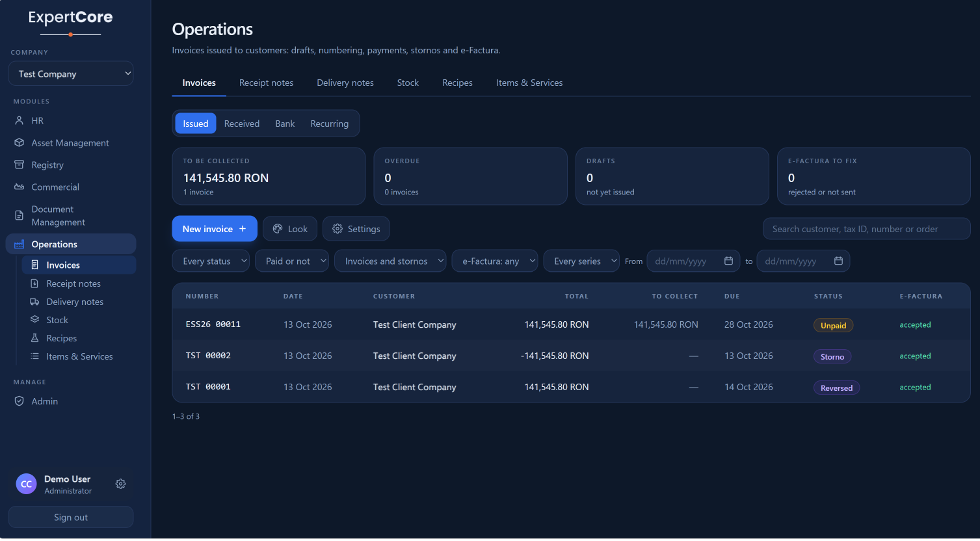Screen dimensions: 980x541
Task: Open the Recipes top tab
Action: pos(457,83)
